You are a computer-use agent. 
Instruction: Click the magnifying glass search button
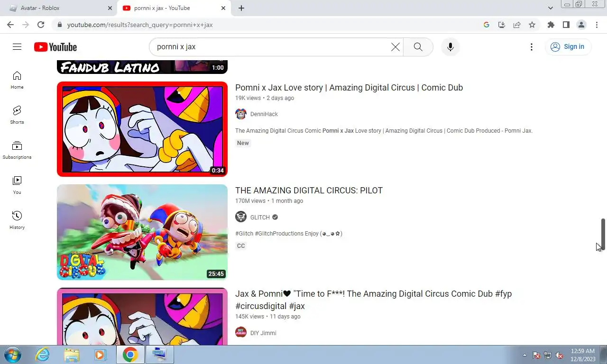click(x=418, y=46)
